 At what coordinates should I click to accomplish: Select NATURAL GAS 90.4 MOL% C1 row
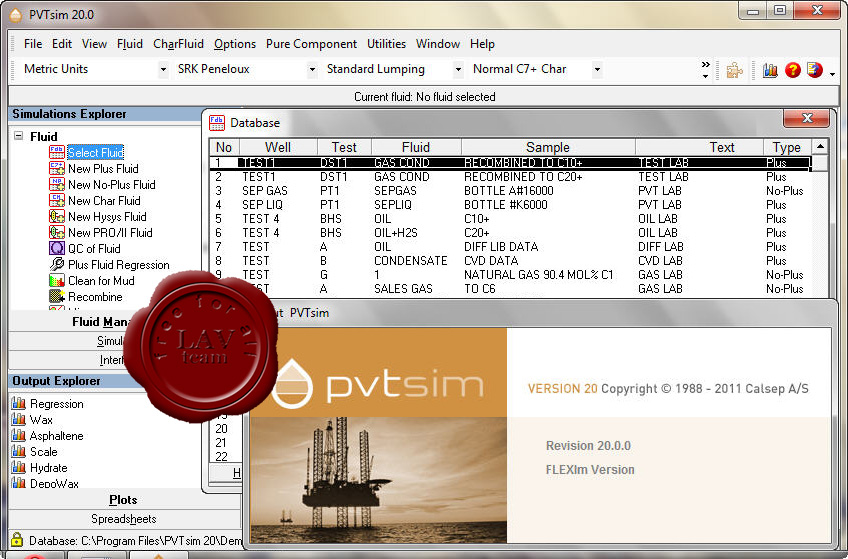pyautogui.click(x=510, y=275)
